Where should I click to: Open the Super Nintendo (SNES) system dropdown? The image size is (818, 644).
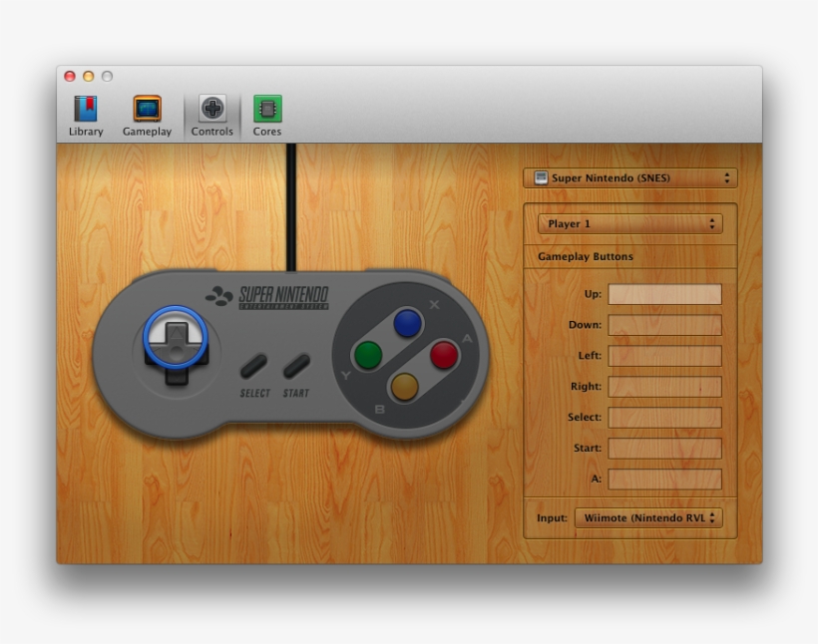point(631,176)
